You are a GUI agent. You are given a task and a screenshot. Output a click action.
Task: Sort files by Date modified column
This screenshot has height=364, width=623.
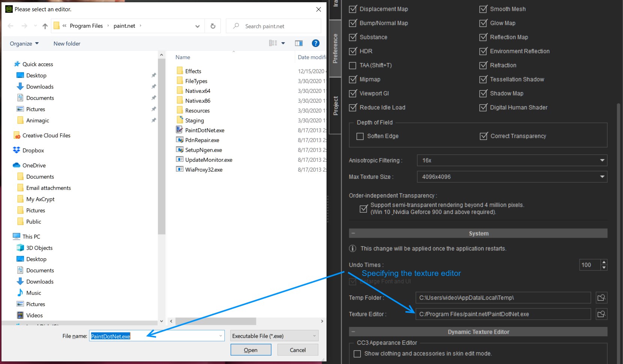click(x=311, y=57)
